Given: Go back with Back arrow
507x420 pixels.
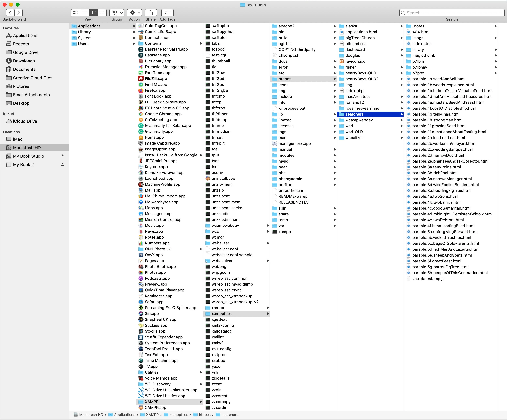Looking at the screenshot, I should click(x=10, y=13).
